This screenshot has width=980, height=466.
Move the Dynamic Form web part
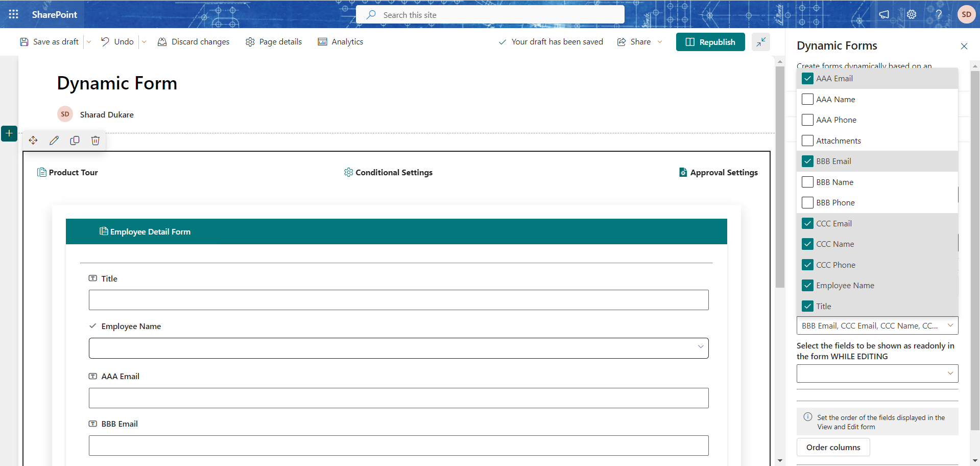point(33,140)
